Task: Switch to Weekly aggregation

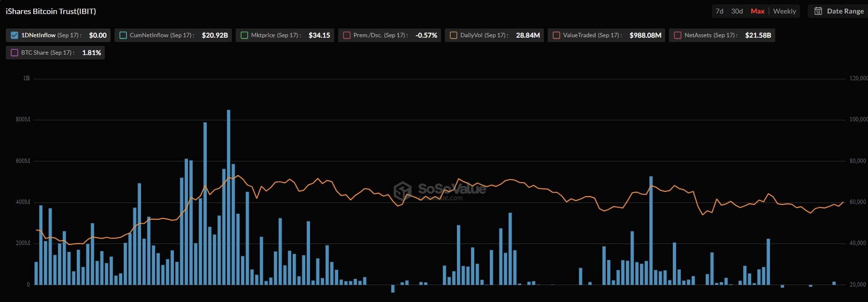Action: coord(784,11)
